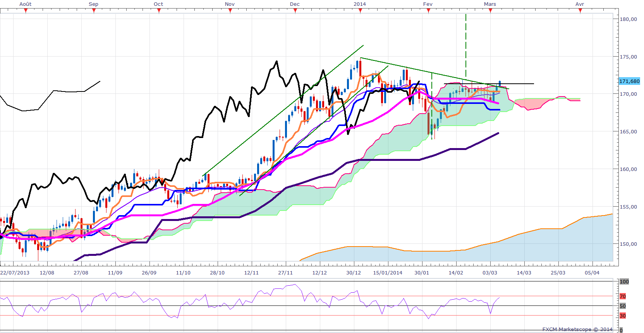Select the 15/01/2014 date label
This screenshot has width=644, height=333.
[x=388, y=273]
